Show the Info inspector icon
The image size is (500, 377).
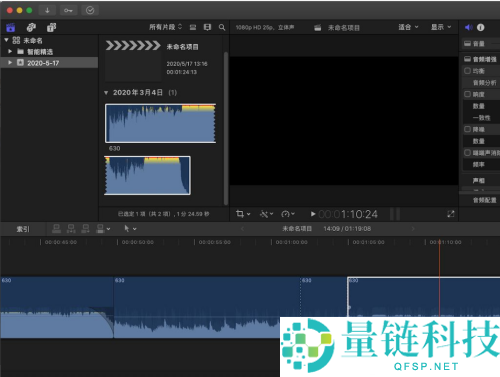pyautogui.click(x=480, y=27)
